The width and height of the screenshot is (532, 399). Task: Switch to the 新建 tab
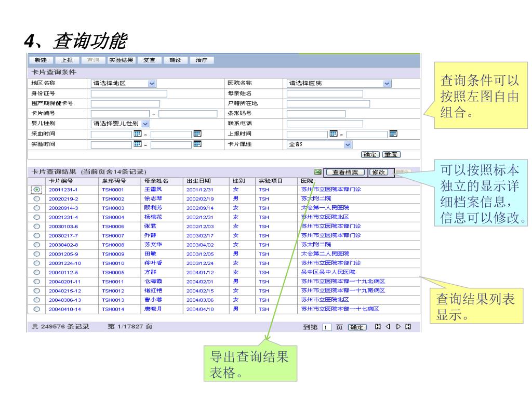41,60
